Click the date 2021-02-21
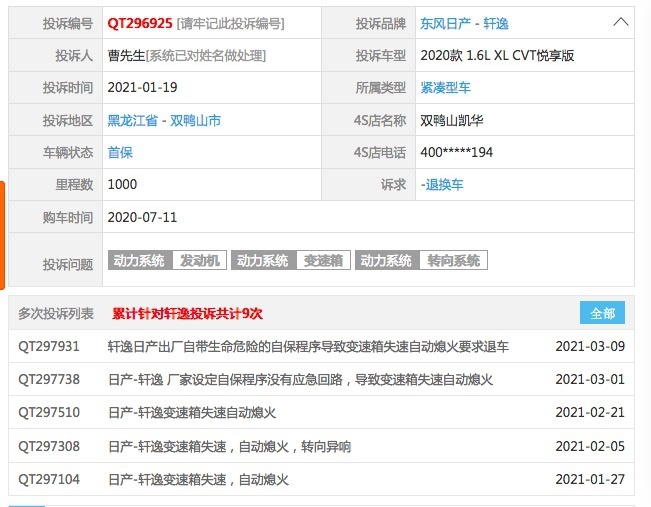 pyautogui.click(x=590, y=412)
